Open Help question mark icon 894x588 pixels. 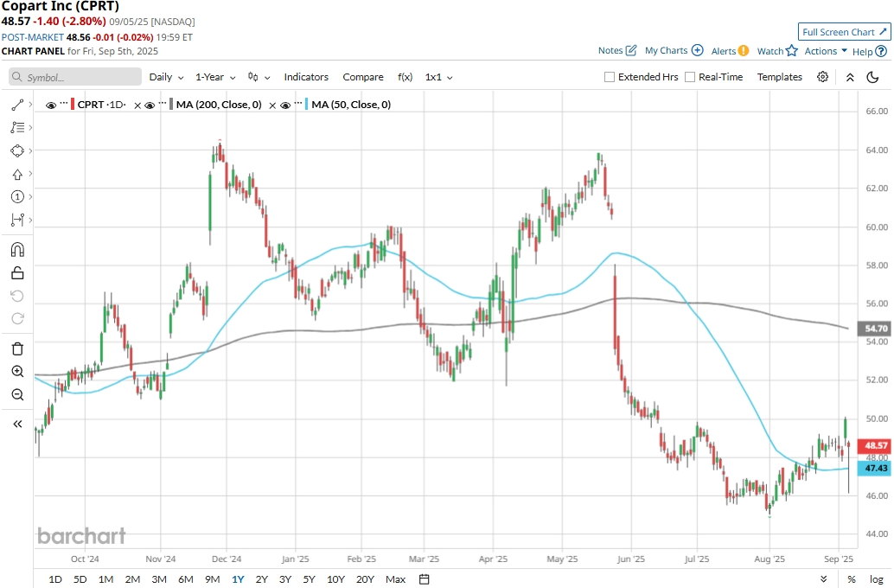tap(881, 51)
